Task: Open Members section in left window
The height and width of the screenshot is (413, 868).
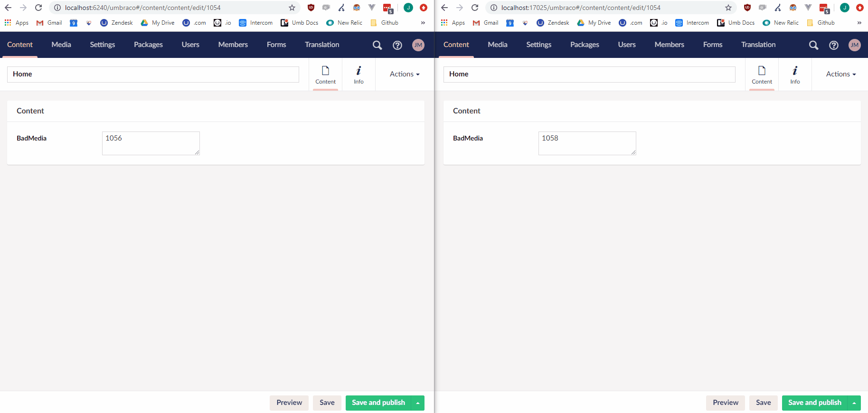Action: tap(233, 45)
